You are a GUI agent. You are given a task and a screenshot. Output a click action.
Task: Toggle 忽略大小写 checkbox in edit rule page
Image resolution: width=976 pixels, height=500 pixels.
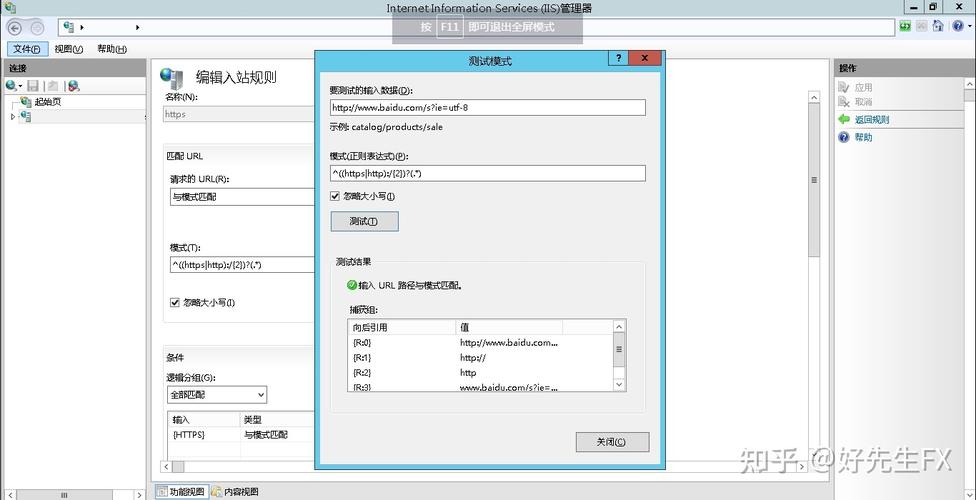click(x=174, y=303)
